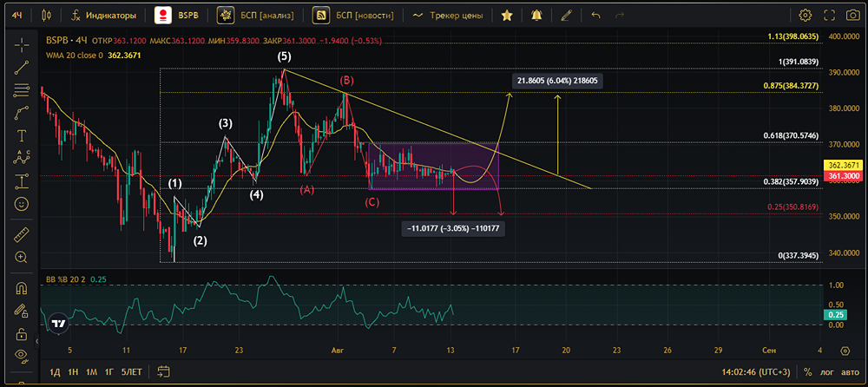The image size is (868, 387).
Task: Click the zoom in magnifier tool
Action: click(x=21, y=258)
